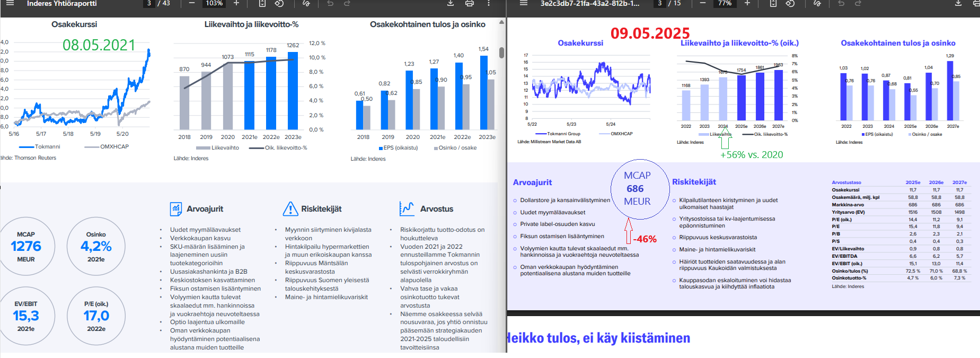The image size is (980, 358).
Task: Click the Arvoajurit heading in the right report
Action: point(532,182)
